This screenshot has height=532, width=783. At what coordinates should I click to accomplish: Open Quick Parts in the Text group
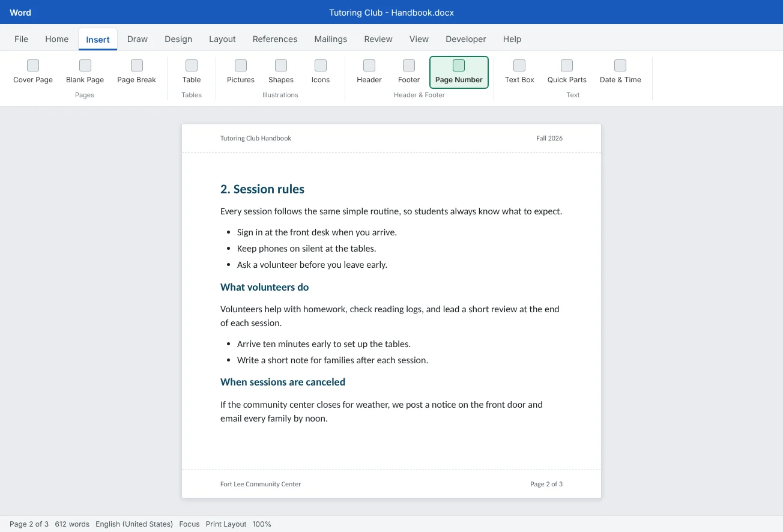click(x=567, y=72)
